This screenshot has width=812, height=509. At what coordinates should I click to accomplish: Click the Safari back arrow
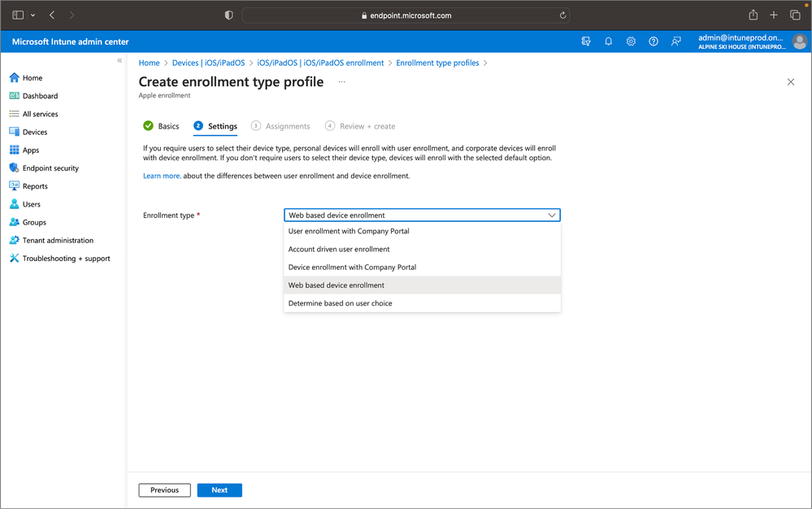[52, 15]
